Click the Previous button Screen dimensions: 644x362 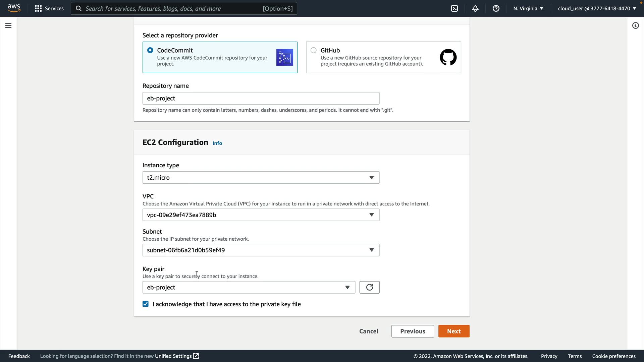413,331
